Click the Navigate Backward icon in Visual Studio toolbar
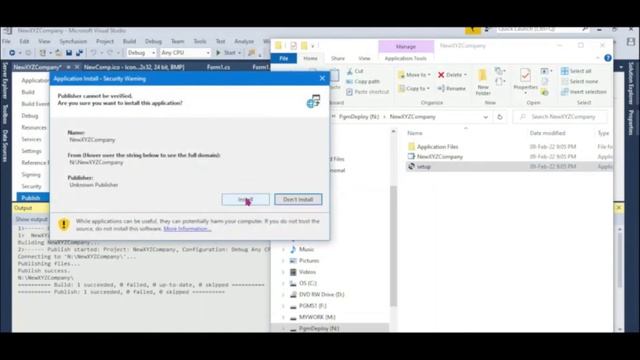The image size is (640, 360). (x=12, y=53)
